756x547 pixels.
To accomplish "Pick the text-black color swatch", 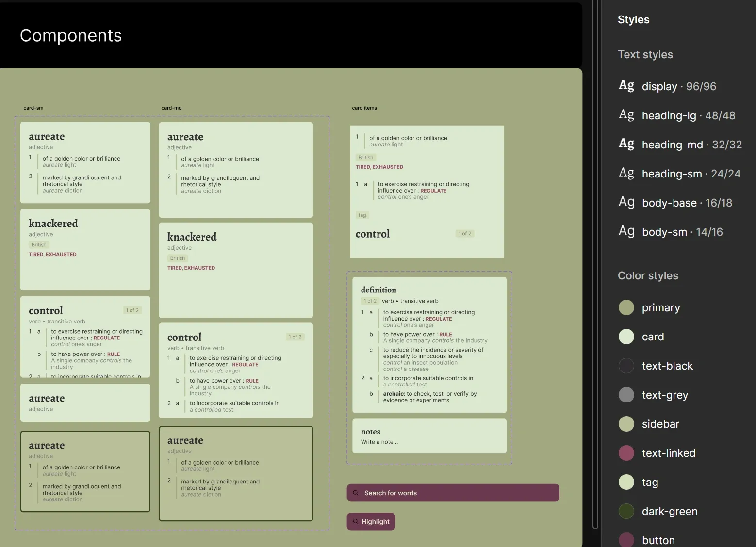I will [x=626, y=366].
